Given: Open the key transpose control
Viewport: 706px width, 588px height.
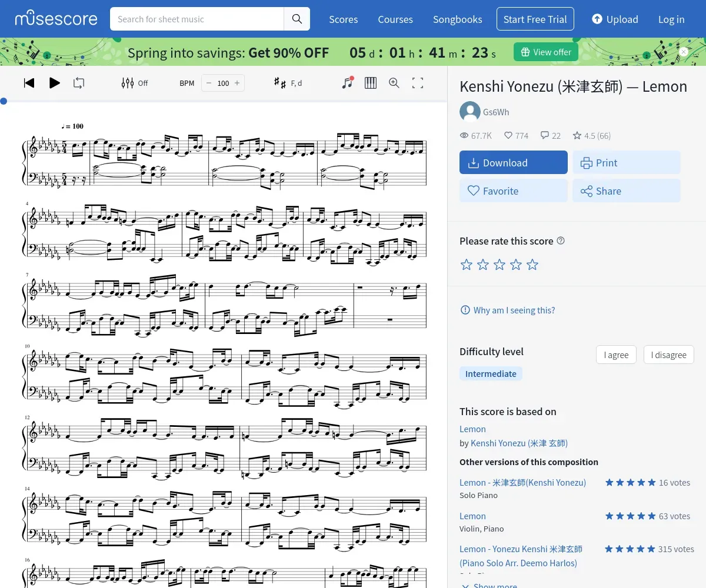Looking at the screenshot, I should 288,83.
